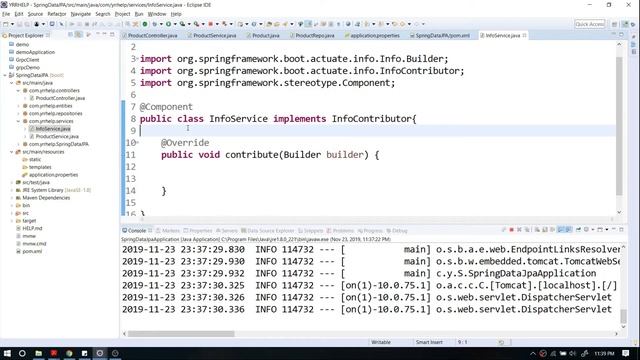Collapse src/main/resources folder

coord(11,152)
